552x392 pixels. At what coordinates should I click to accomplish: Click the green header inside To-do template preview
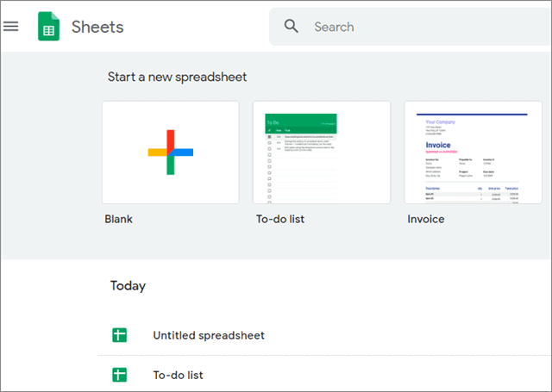(x=300, y=122)
